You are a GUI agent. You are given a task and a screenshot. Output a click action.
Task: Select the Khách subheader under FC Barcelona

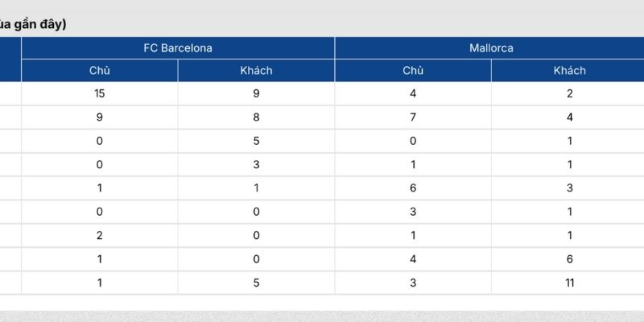click(x=256, y=70)
